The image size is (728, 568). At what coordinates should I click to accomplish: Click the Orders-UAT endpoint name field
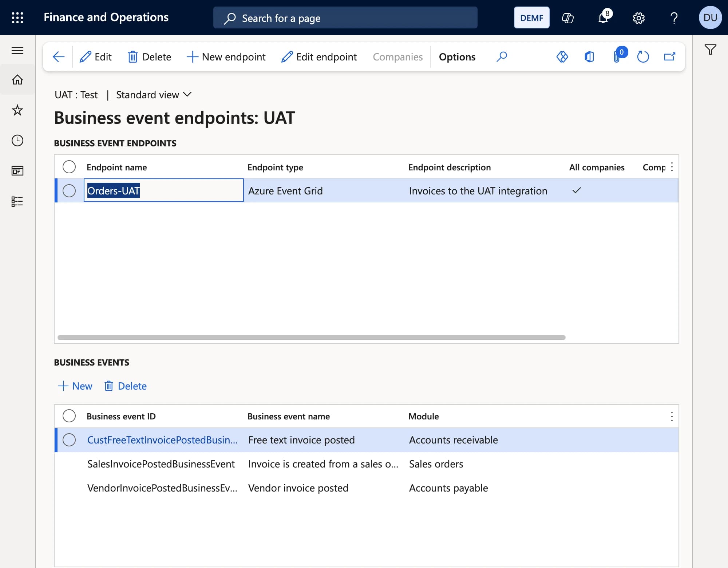click(164, 190)
